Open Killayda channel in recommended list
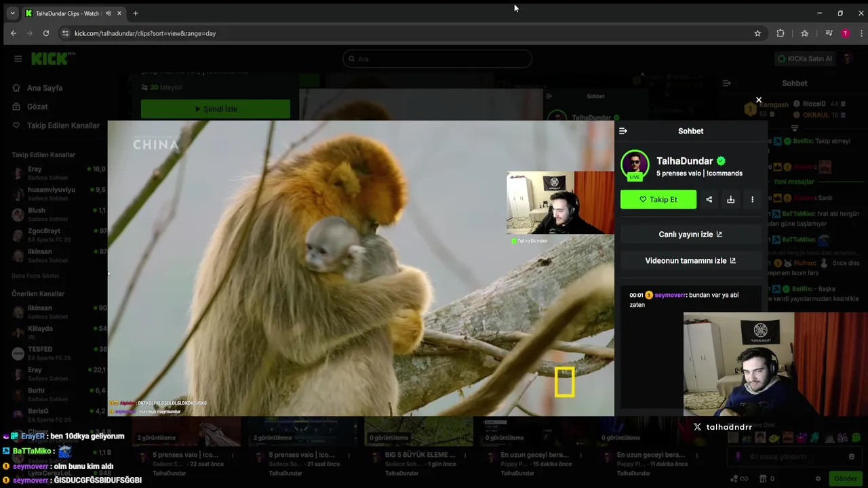The image size is (868, 488). (59, 332)
